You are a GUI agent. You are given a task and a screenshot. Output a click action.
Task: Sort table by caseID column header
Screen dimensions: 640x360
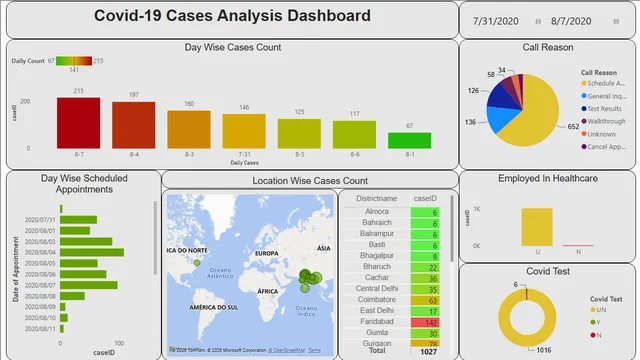point(425,198)
